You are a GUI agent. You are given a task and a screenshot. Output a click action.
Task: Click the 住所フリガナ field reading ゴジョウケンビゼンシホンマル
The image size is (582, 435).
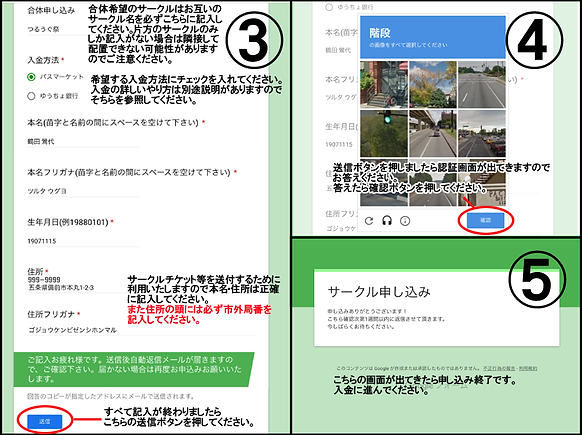141,330
